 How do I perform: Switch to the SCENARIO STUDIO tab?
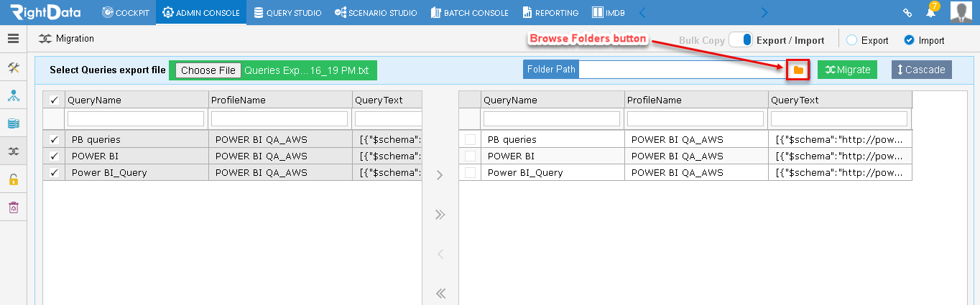376,12
